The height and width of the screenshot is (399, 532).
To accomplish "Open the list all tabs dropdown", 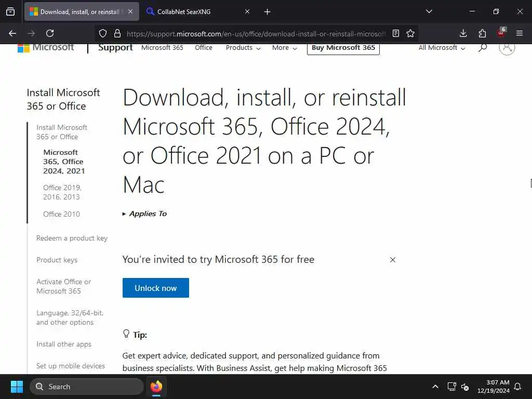I will coord(429,11).
